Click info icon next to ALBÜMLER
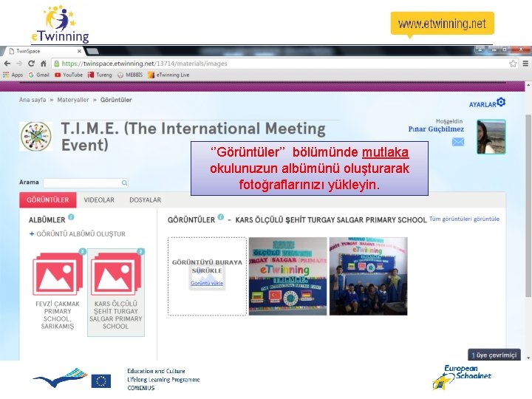 [71, 217]
